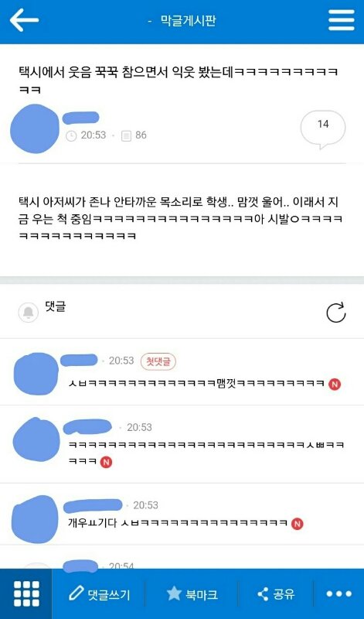Open the three-dot more options
The width and height of the screenshot is (364, 619).
tap(338, 593)
